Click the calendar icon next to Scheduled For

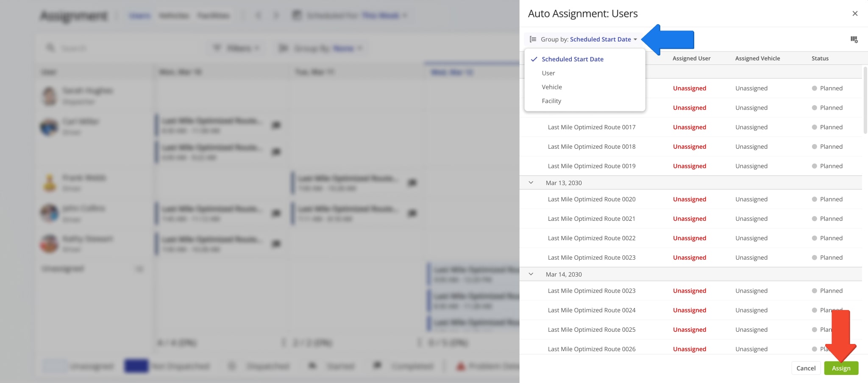pyautogui.click(x=296, y=15)
